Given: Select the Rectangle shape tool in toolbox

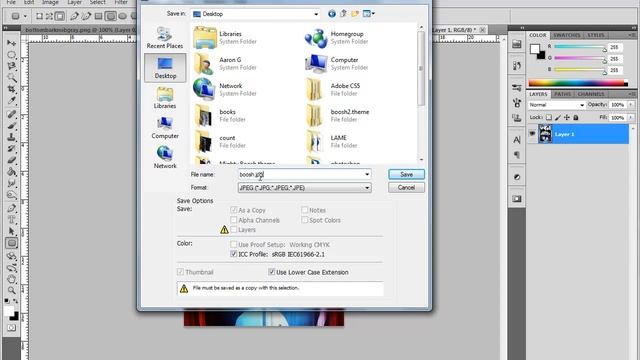Looking at the screenshot, I should point(11,243).
